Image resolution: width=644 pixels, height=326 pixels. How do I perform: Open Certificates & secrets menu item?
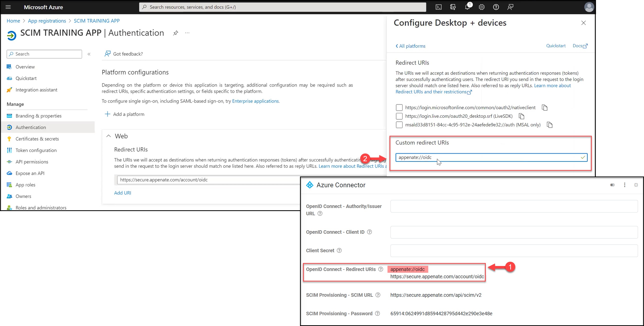point(37,139)
